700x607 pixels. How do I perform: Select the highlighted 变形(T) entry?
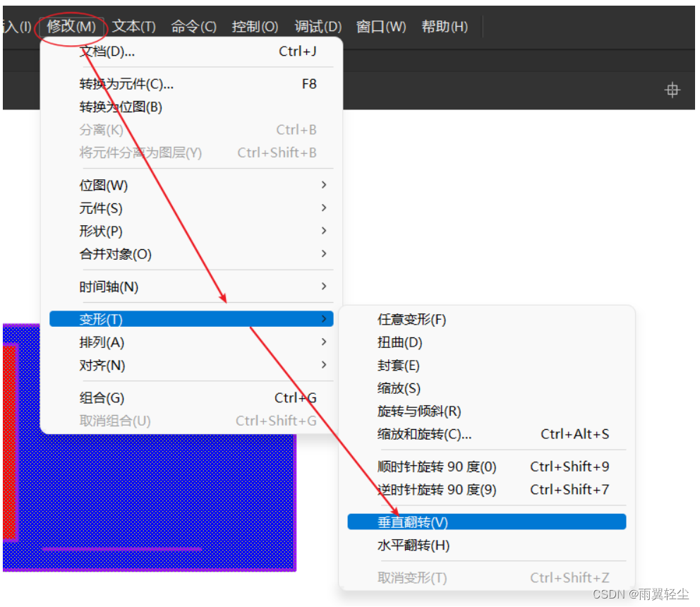[191, 319]
